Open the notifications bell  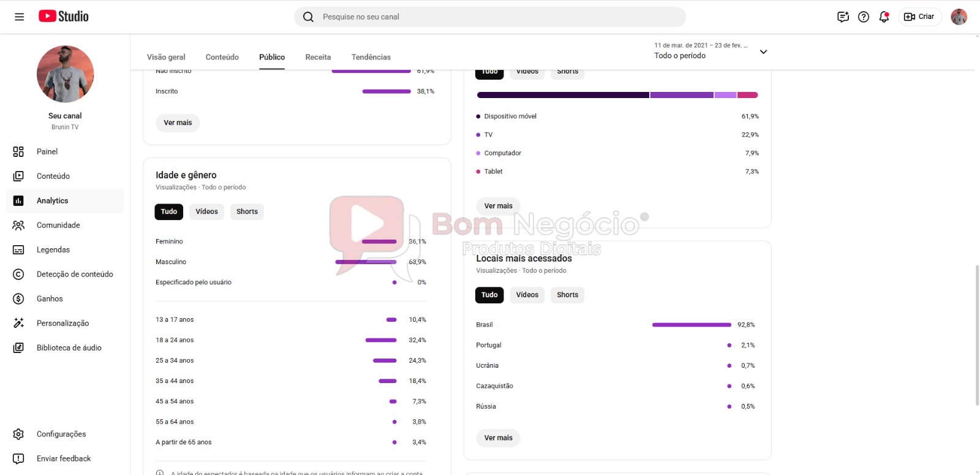pos(884,17)
